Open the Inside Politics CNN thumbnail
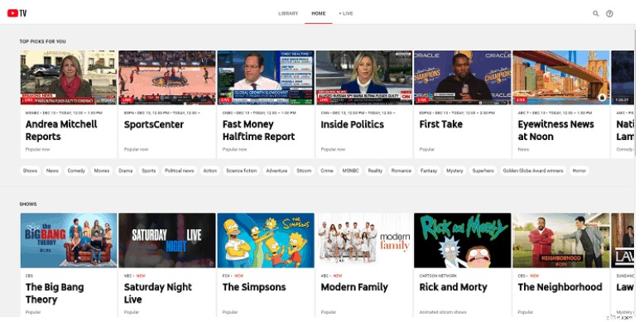 (x=364, y=77)
